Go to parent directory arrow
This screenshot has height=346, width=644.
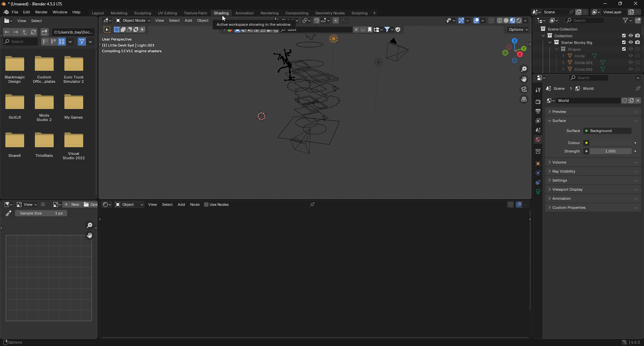point(24,32)
